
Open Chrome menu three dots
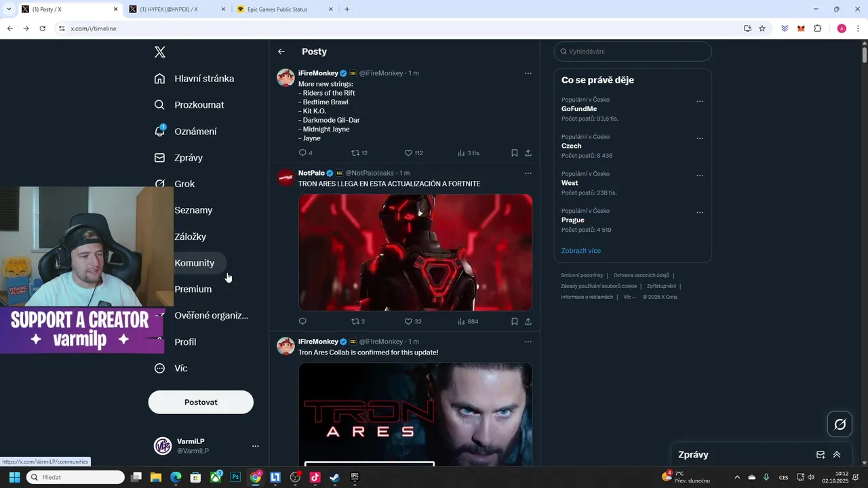859,28
